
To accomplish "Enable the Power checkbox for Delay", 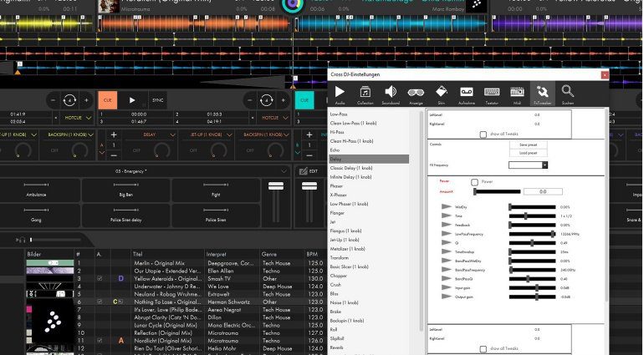I will pyautogui.click(x=475, y=181).
